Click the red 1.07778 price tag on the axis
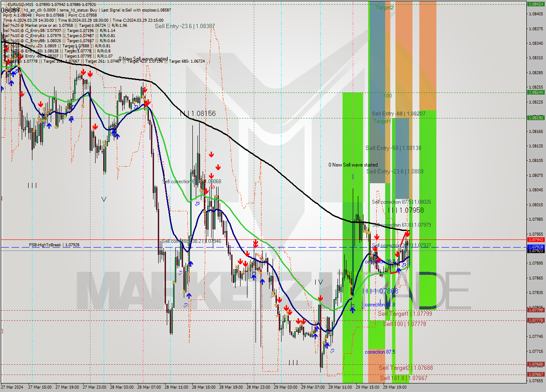 point(535,320)
